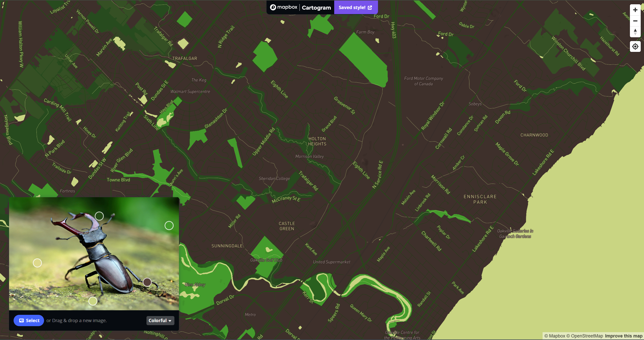Reset map bearing with compass button
The height and width of the screenshot is (340, 644).
(635, 32)
